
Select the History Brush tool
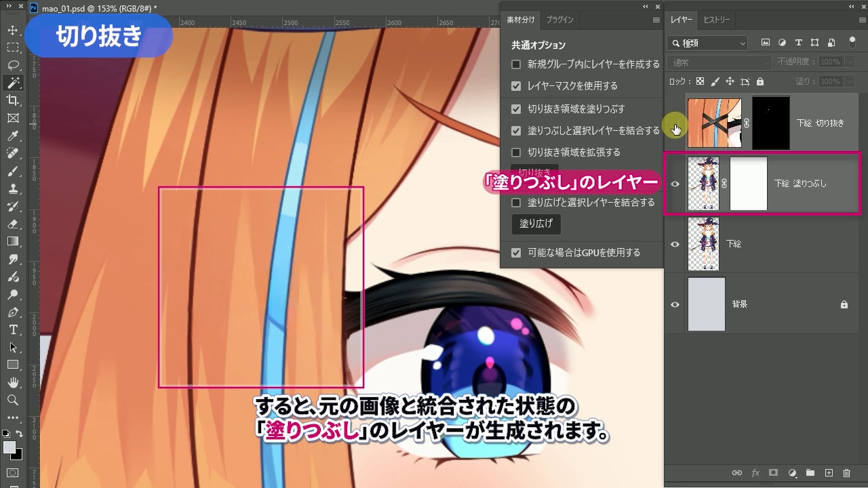tap(13, 207)
